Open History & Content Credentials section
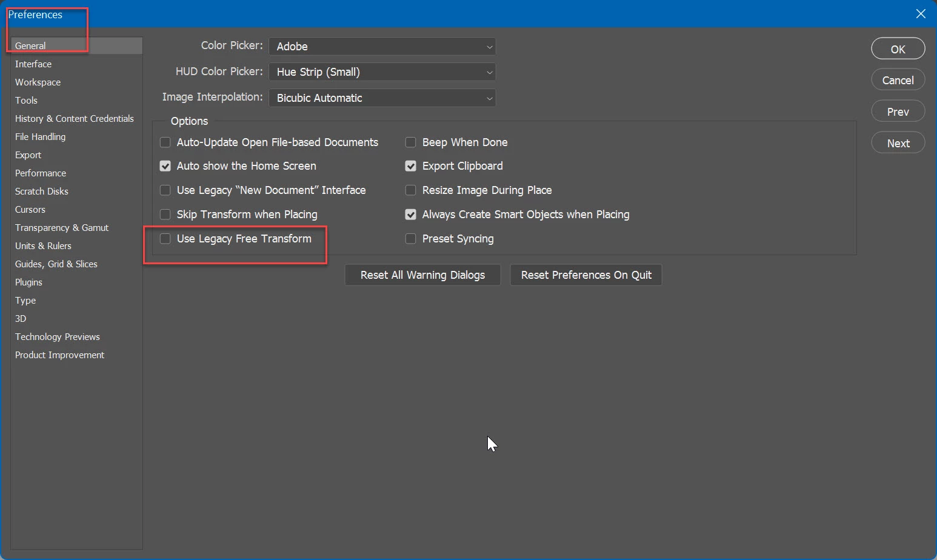937x560 pixels. pos(76,119)
